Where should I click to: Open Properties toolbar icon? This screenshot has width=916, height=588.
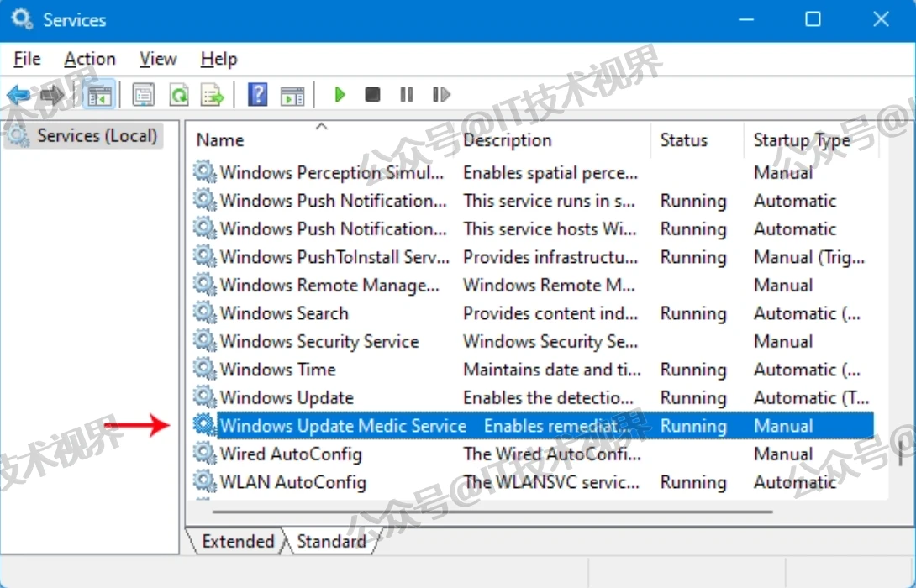143,95
